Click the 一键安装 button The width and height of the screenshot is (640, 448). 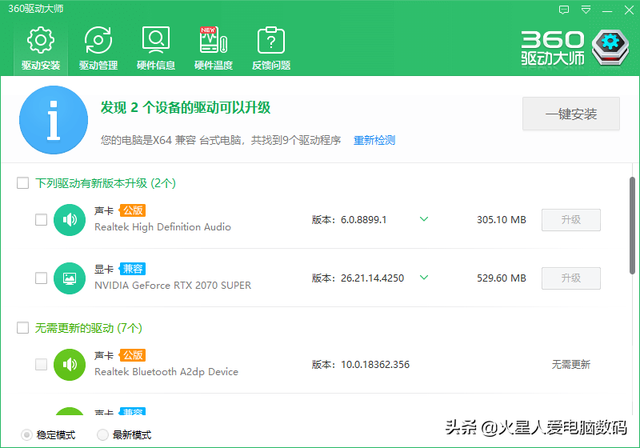[571, 114]
